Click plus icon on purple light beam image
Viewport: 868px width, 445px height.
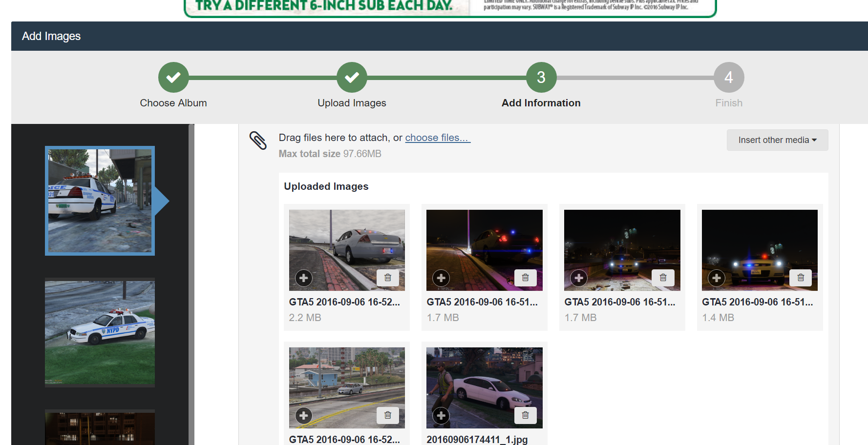442,278
